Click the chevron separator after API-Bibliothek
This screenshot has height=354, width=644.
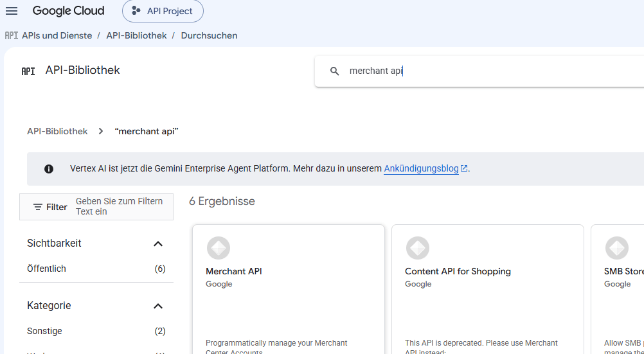click(x=101, y=132)
